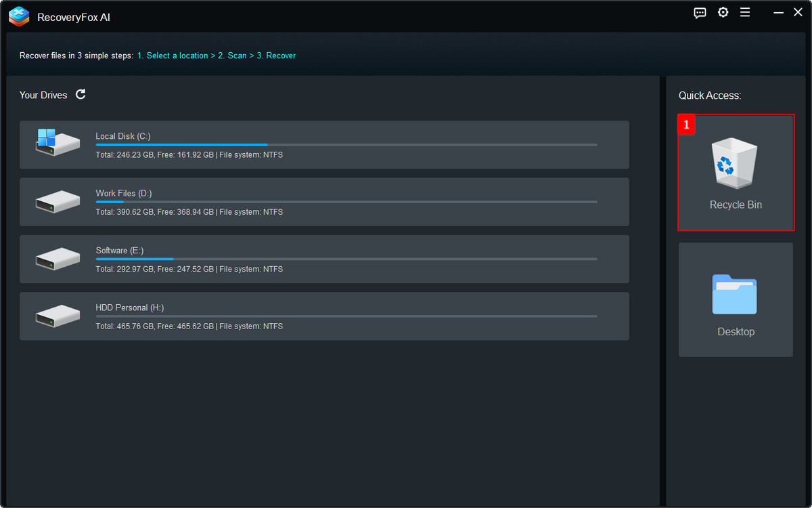Screen dimensions: 812x508
Task: Click the Local Disk (C:) usage bar
Action: coord(346,145)
